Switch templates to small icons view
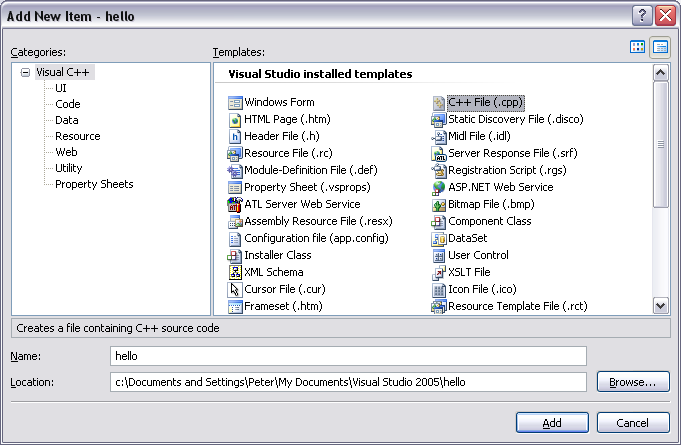 660,47
